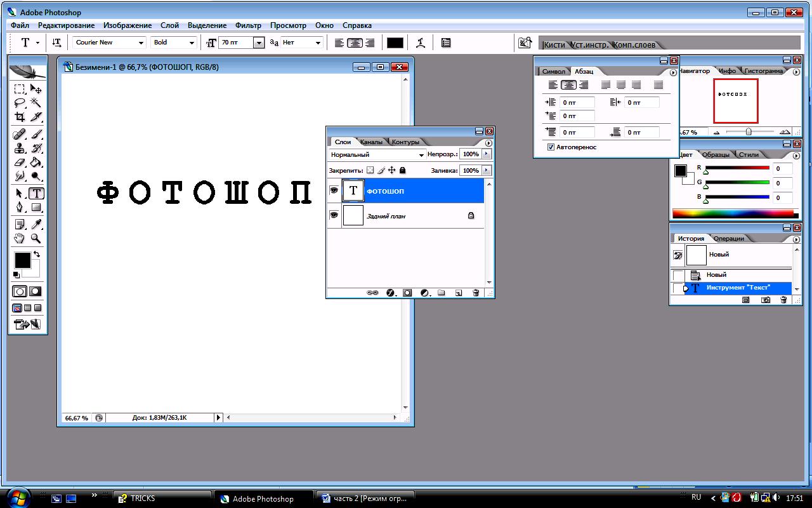
Task: Click delete layer trash icon in Layers panel
Action: 476,293
